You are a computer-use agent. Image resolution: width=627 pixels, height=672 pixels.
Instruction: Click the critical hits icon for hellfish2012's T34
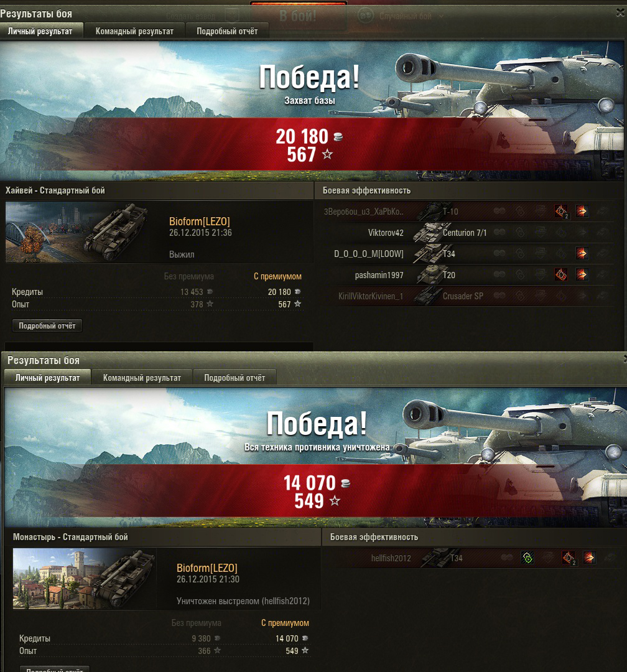pos(569,558)
